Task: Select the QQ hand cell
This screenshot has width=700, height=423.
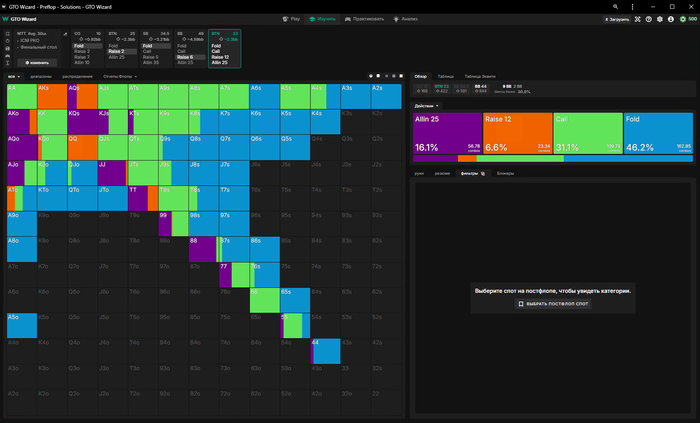Action: 83,147
